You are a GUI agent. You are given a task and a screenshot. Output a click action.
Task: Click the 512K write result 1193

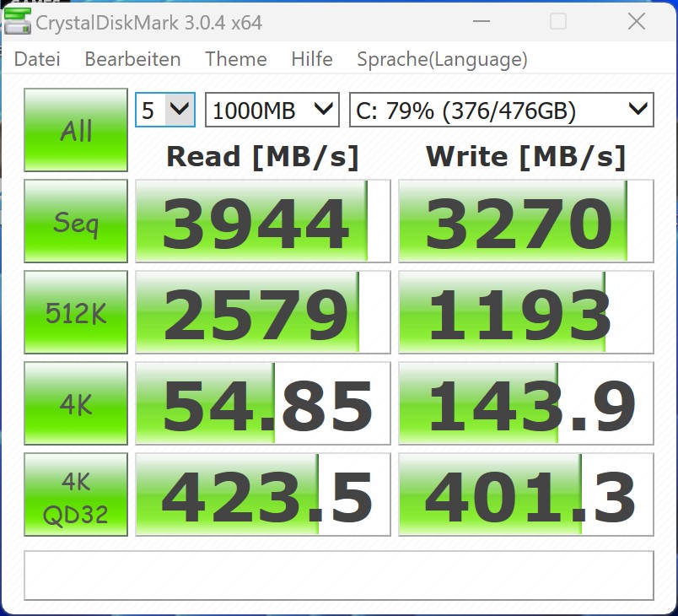(x=526, y=312)
